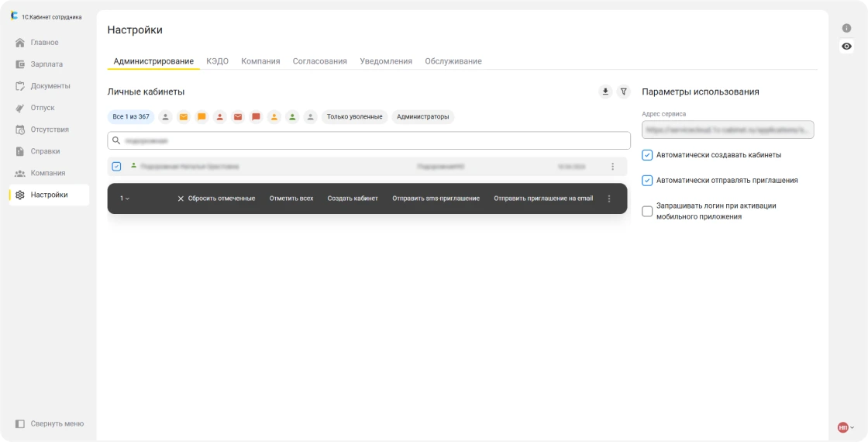The image size is (868, 442).
Task: Expand the selected count dropdown in the action bar
Action: 124,199
